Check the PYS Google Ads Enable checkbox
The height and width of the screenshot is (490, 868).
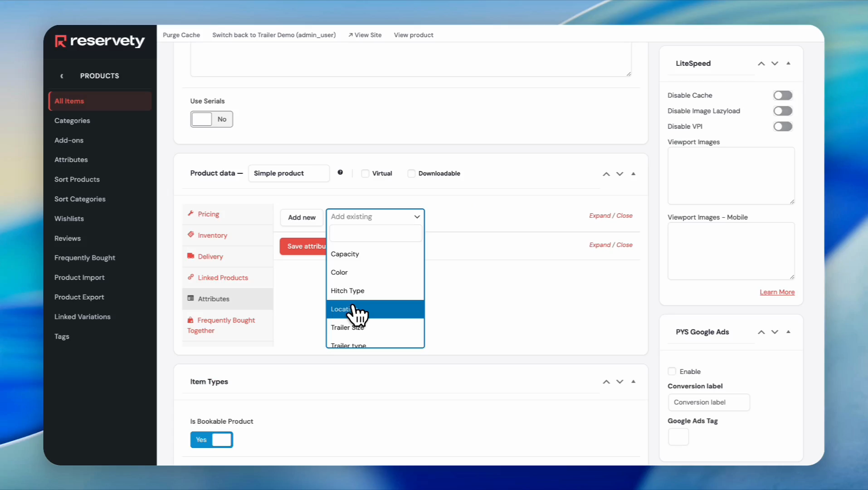pyautogui.click(x=672, y=371)
